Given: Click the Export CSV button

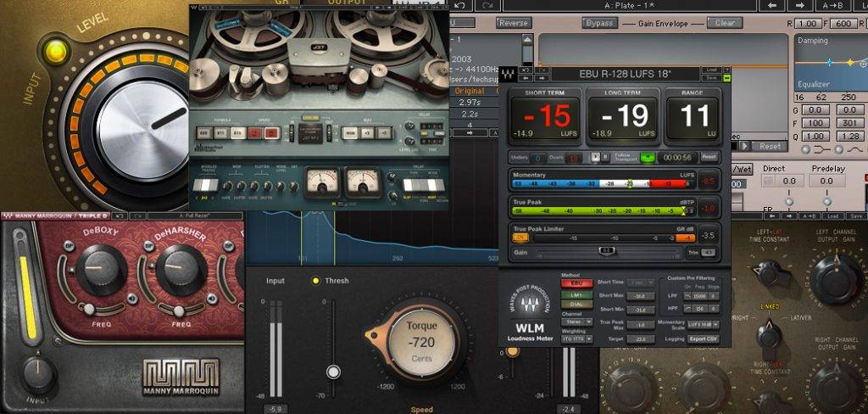Looking at the screenshot, I should (x=704, y=338).
